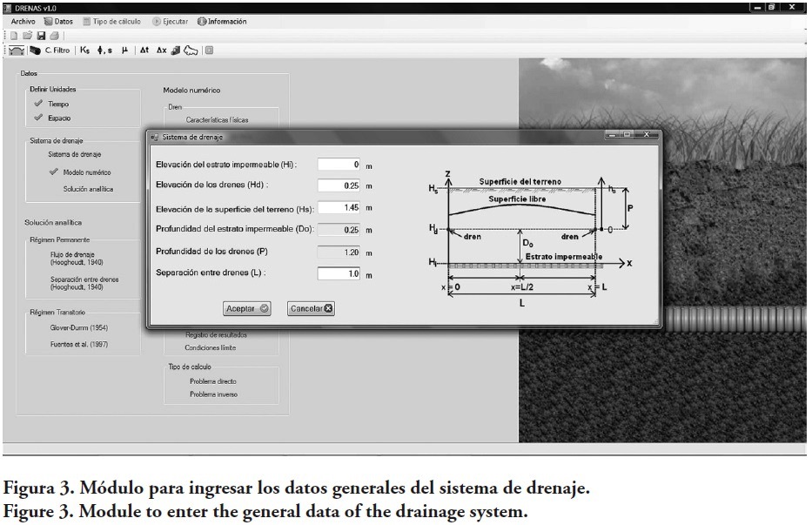812x525 pixels.
Task: Click the print icon in the toolbar
Action: (54, 36)
